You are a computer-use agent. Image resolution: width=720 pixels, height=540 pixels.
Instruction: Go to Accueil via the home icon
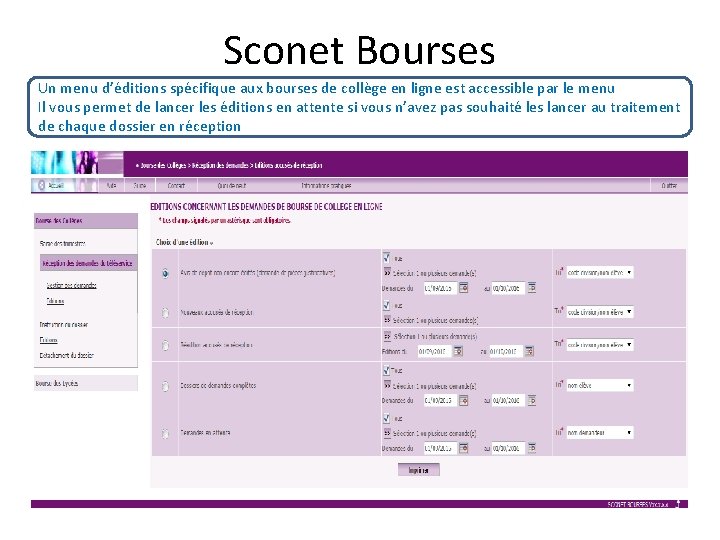(41, 185)
